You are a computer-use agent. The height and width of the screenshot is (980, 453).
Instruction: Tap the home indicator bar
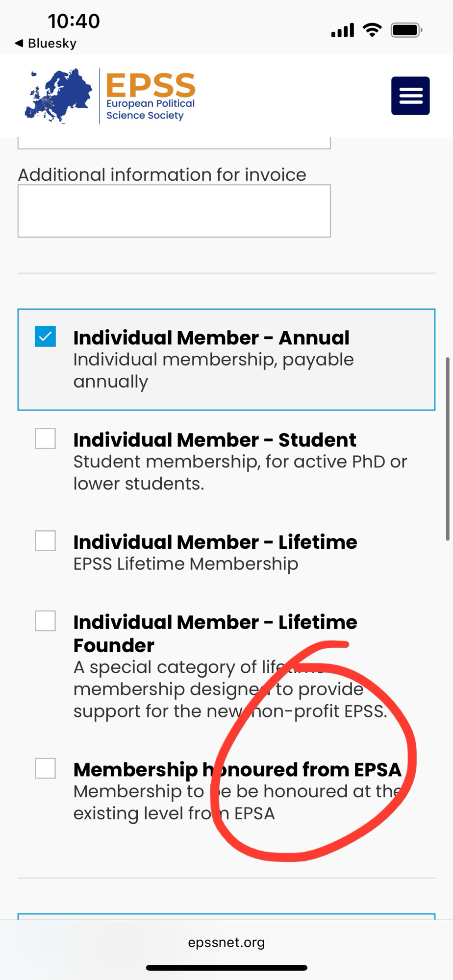(x=226, y=968)
